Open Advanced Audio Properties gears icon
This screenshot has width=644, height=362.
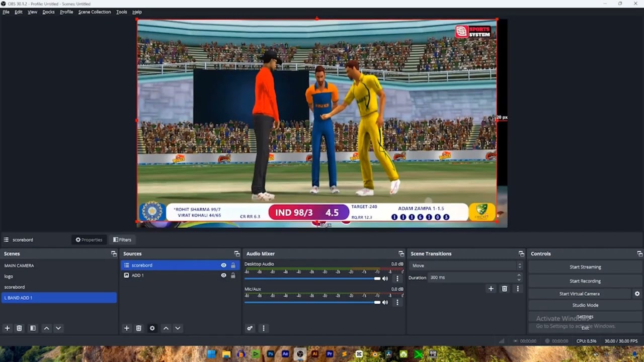coord(250,328)
